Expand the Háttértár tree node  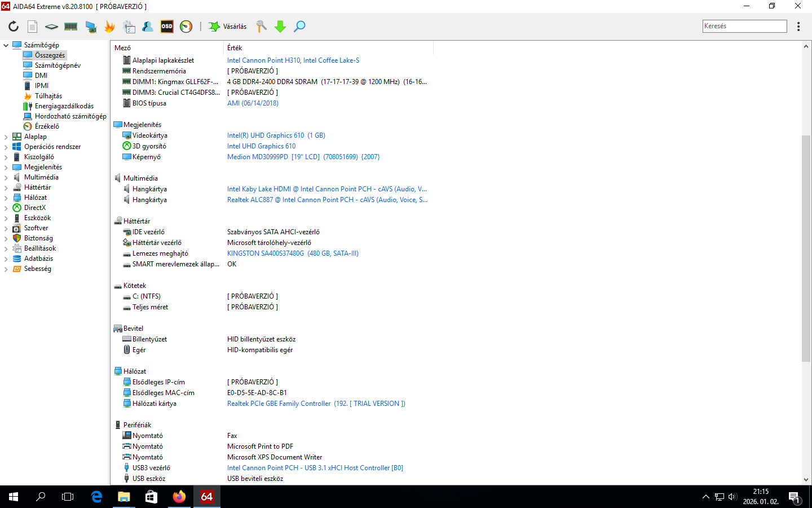pyautogui.click(x=6, y=187)
